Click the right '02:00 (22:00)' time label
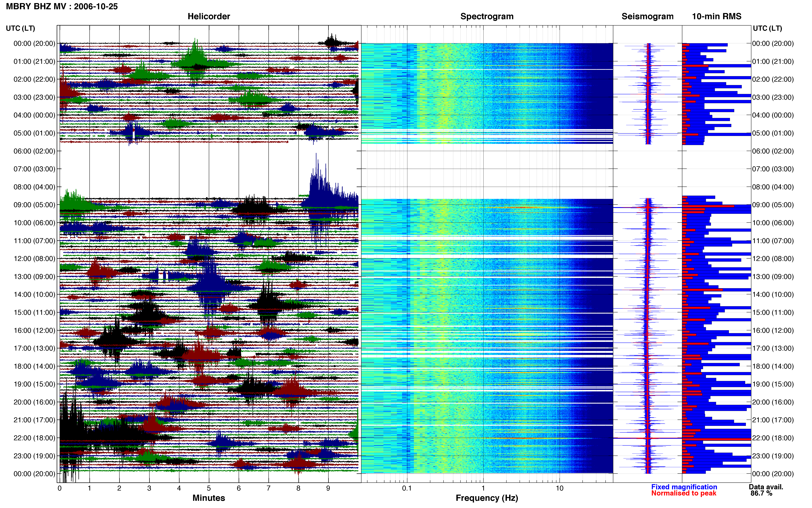 [773, 79]
